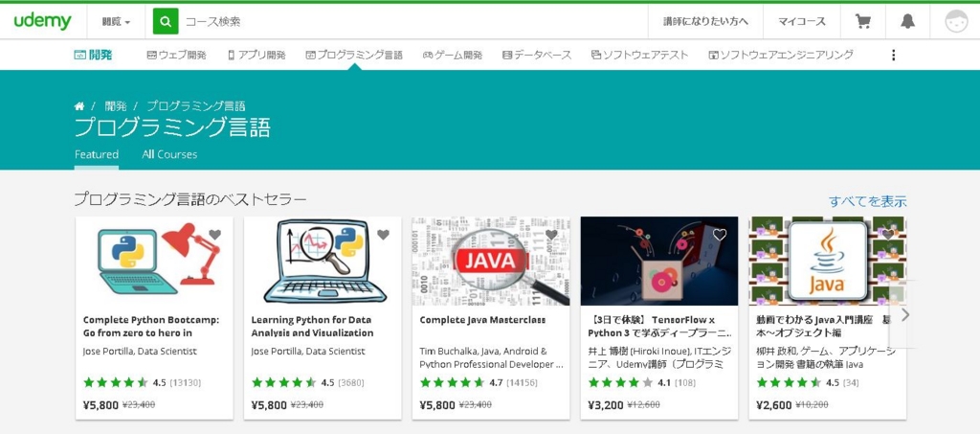This screenshot has width=980, height=434.
Task: Show next courses with carousel right arrow
Action: [905, 314]
